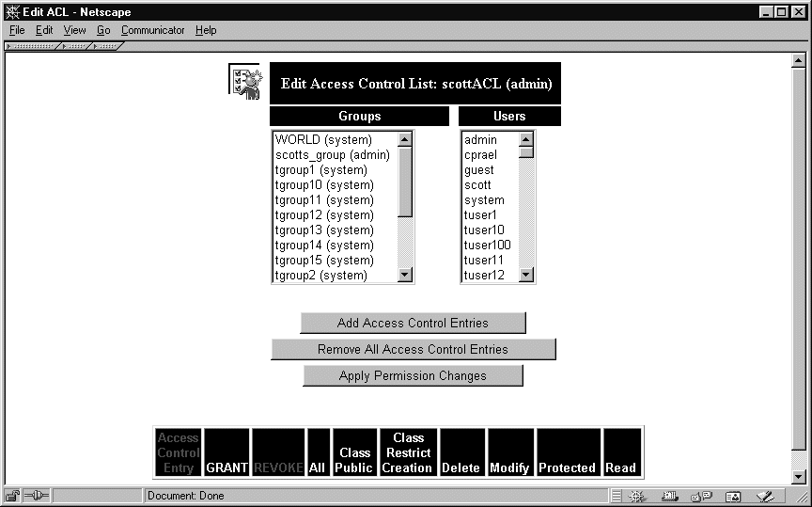This screenshot has width=812, height=507.
Task: Click Users list scroll-down arrow
Action: click(x=526, y=275)
